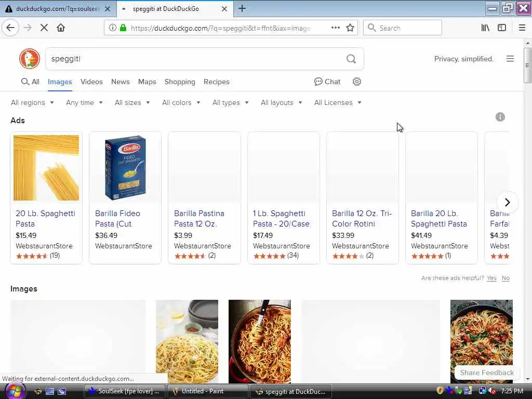Image resolution: width=532 pixels, height=399 pixels.
Task: Switch to the Recipes tab
Action: [x=217, y=82]
